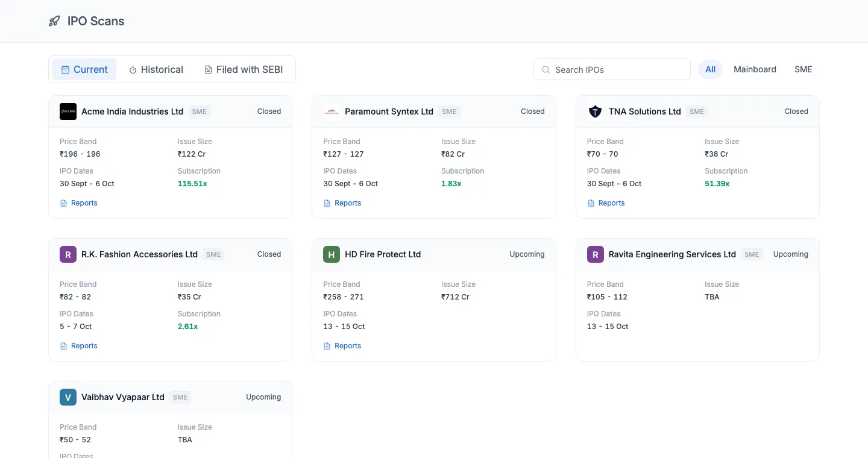
Task: Click the Paramount Syntex Ltd title
Action: (389, 111)
